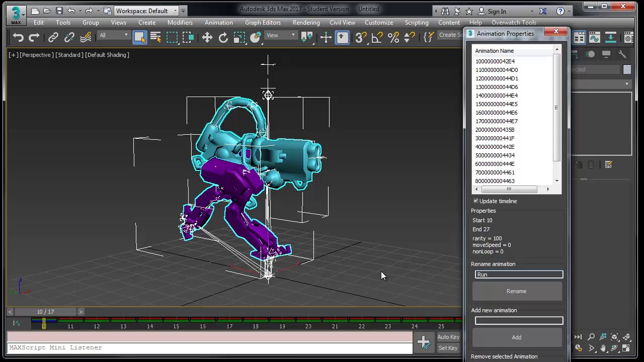Toggle Set Key mode
644x362 pixels.
point(448,348)
